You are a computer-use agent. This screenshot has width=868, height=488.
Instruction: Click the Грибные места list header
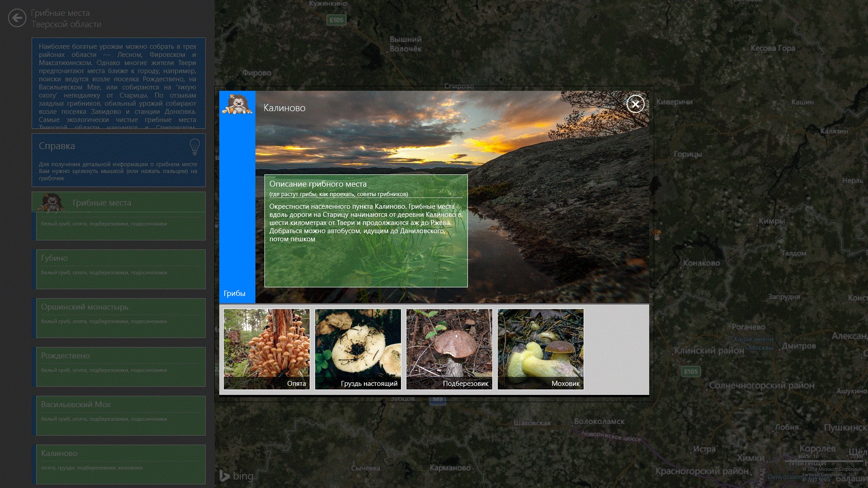[x=118, y=202]
